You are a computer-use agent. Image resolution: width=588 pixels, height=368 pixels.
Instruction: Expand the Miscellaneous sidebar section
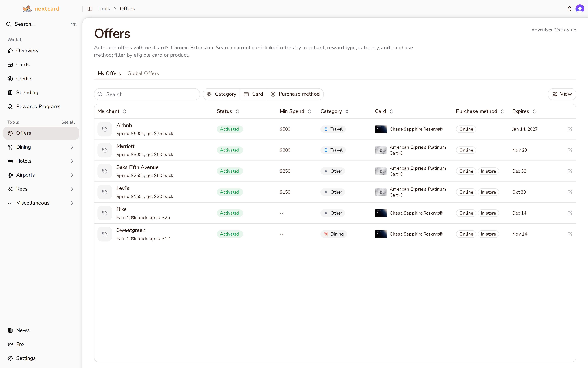(41, 203)
